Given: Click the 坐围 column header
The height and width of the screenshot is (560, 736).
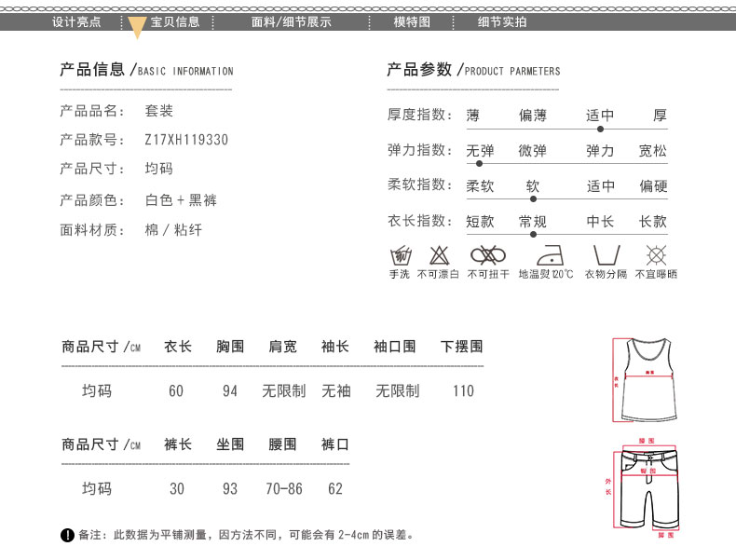Looking at the screenshot, I should 230,444.
